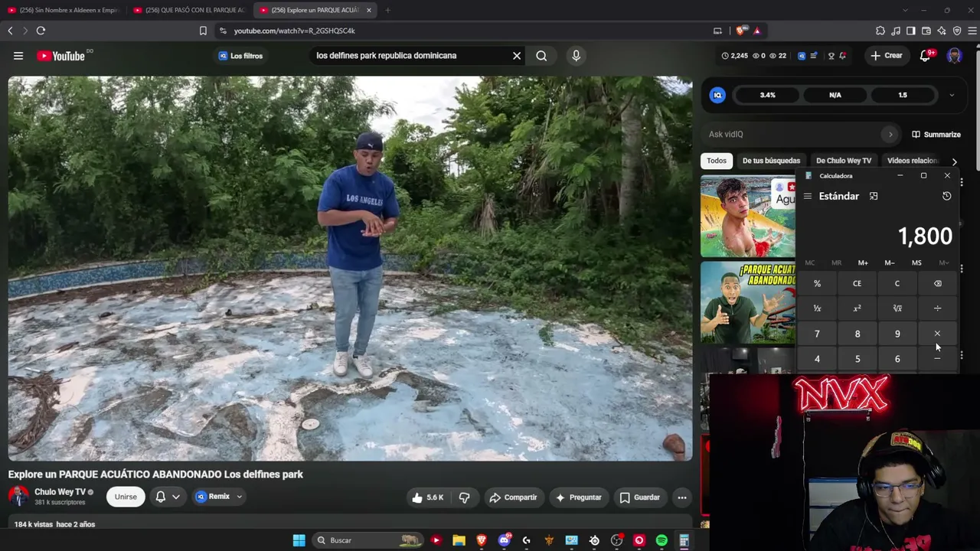This screenshot has width=980, height=551.
Task: Open the Brave Rewards triangle icon
Action: pos(756,31)
